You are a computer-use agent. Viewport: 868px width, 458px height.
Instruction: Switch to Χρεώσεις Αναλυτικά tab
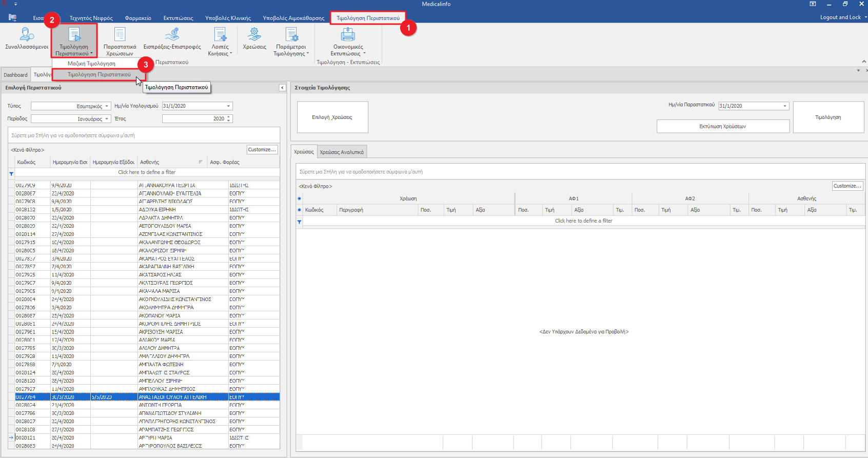tap(342, 152)
